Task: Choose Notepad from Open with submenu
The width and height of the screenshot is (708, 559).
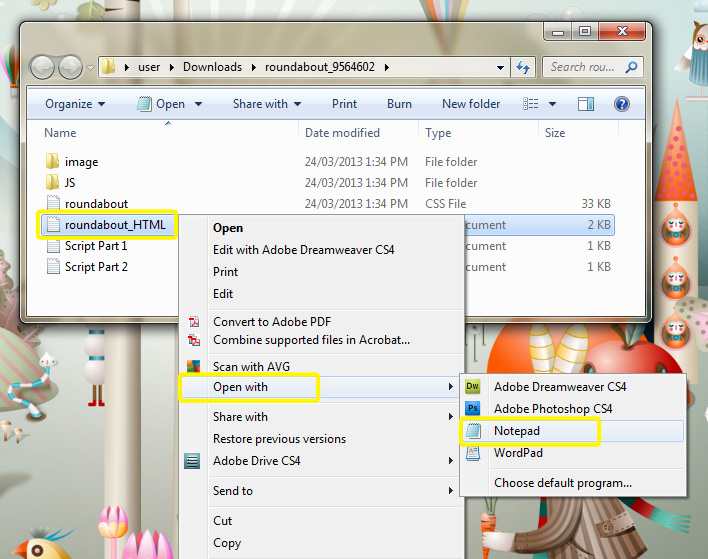Action: pyautogui.click(x=517, y=431)
